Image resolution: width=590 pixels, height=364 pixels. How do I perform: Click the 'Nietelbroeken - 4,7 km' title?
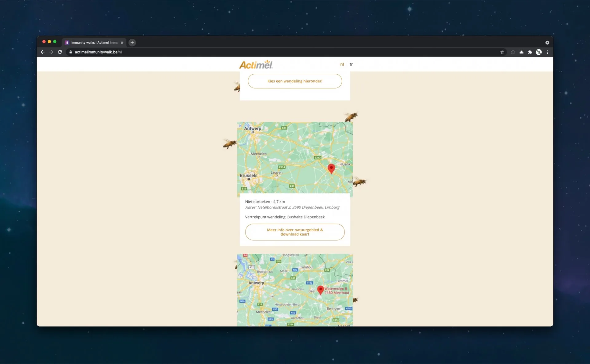(265, 202)
